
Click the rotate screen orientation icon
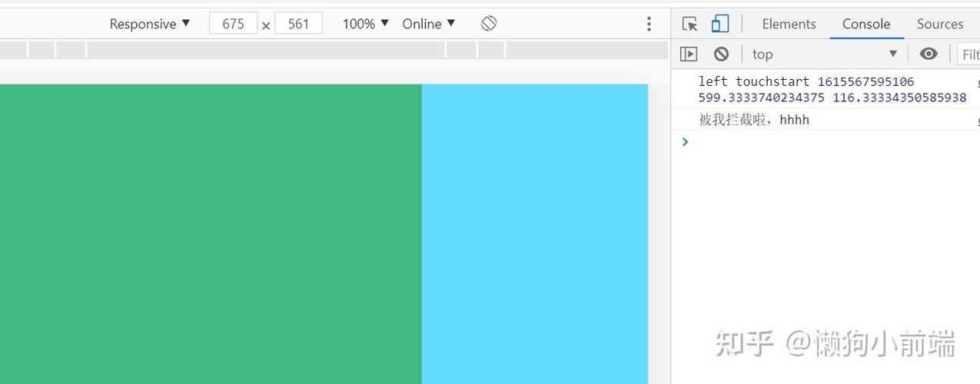coord(489,24)
